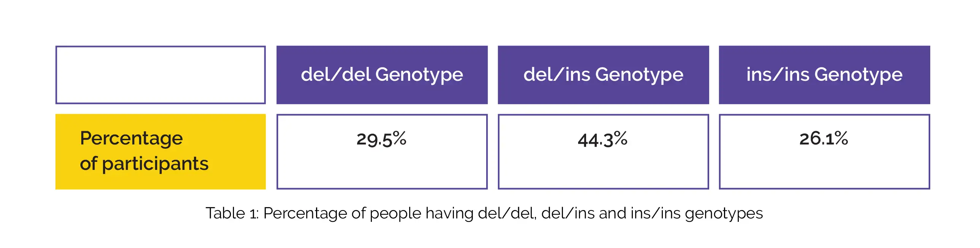
Task: Click the word "Percentage" in yellow cell
Action: 131,139
